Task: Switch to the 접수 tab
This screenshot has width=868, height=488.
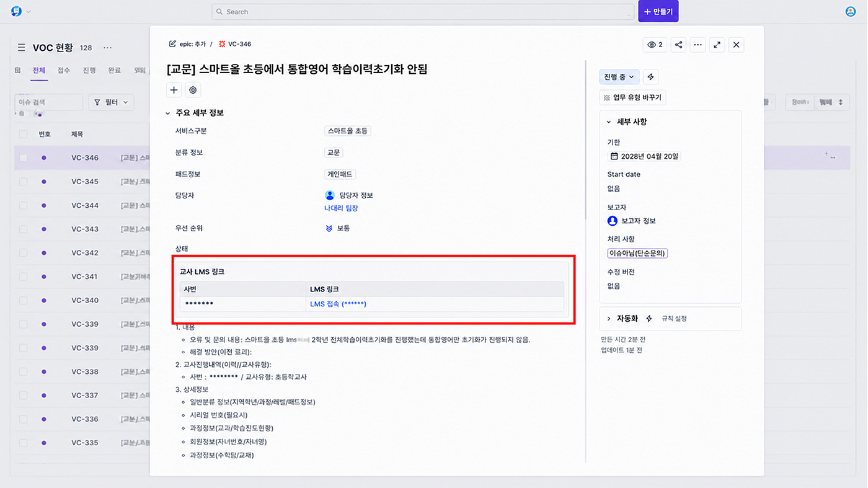Action: pos(64,71)
